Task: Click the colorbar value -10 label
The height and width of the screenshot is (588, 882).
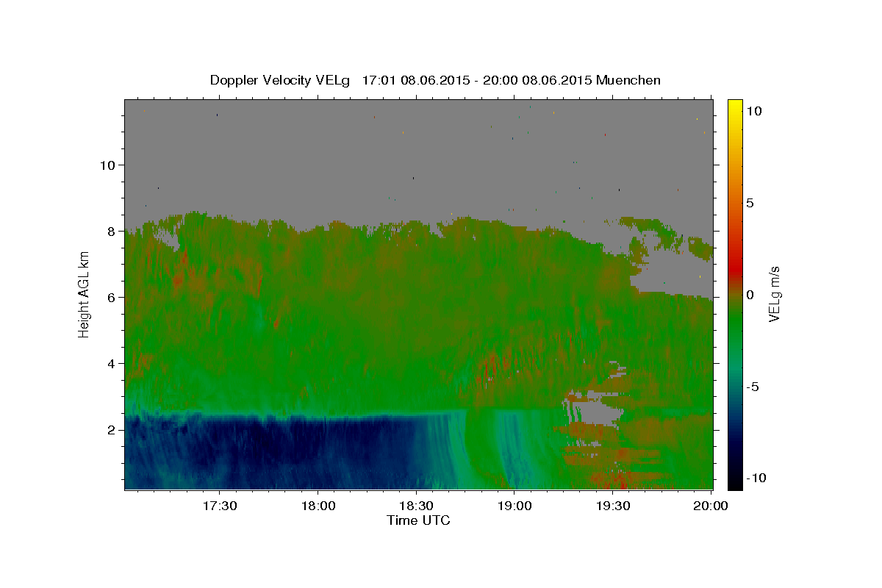Action: (x=756, y=478)
